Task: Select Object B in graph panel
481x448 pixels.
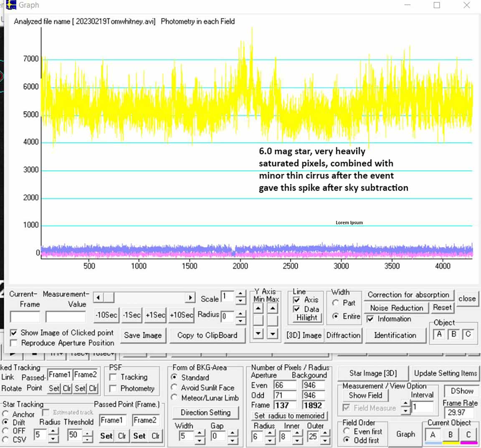Action: coord(453,334)
